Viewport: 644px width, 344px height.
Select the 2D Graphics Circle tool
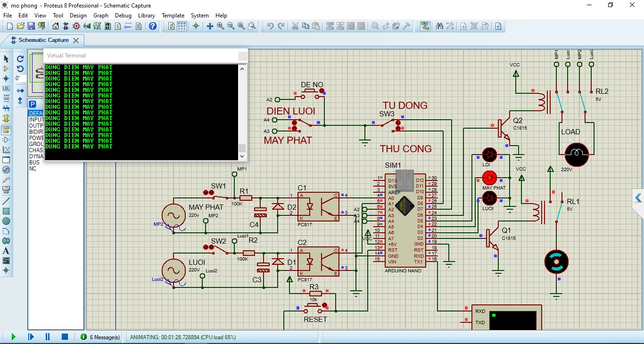click(6, 221)
